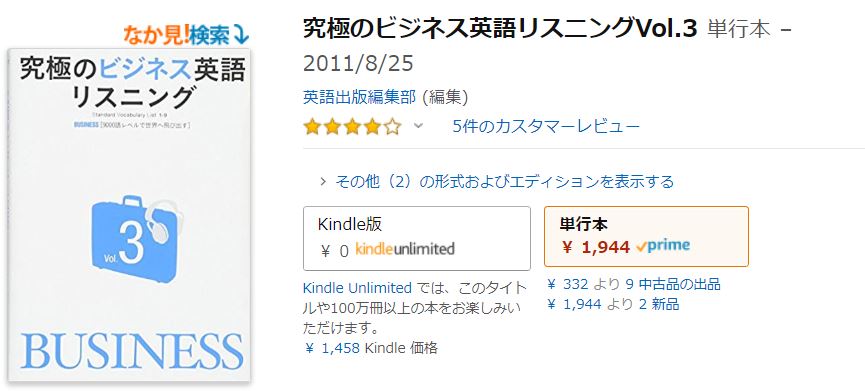Viewport: 865px width, 391px height.
Task: Open the rating breakdown dropdown arrow
Action: coord(418,126)
